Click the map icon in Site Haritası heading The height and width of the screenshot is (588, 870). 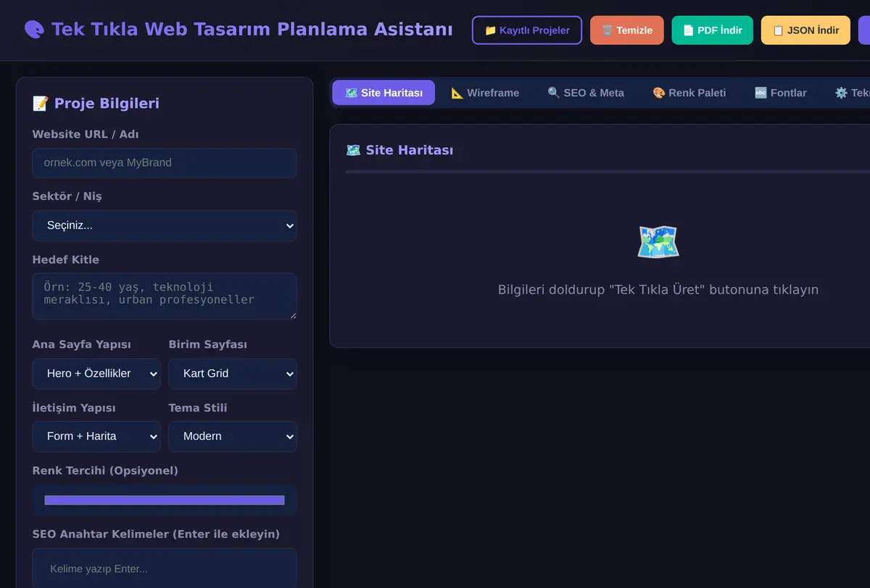click(353, 150)
